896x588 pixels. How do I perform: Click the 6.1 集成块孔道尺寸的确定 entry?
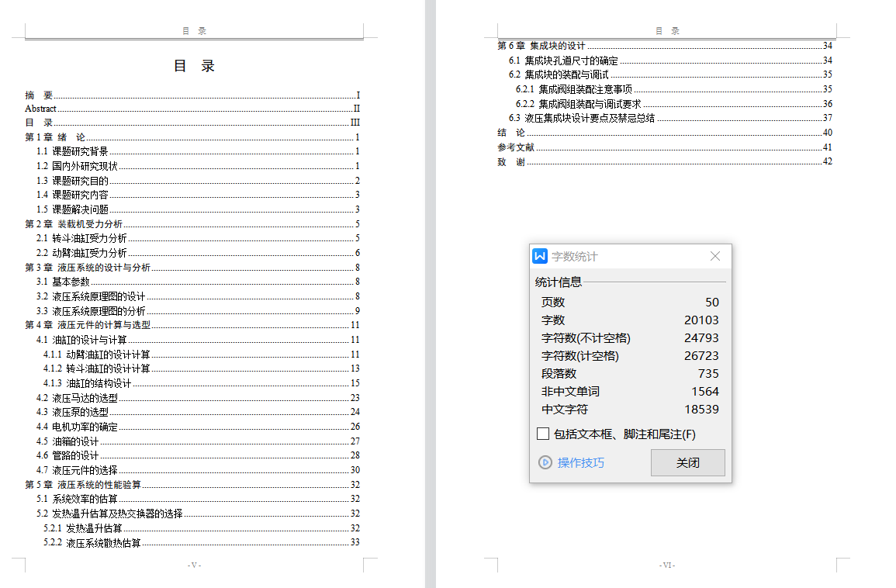[671, 60]
